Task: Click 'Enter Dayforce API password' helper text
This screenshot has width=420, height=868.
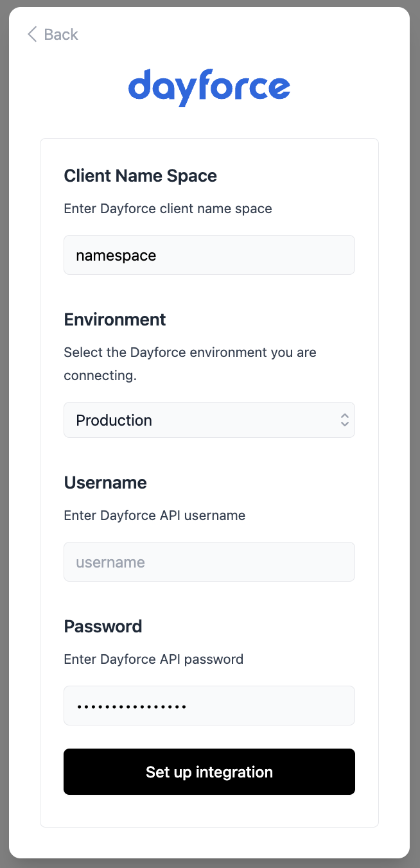Action: 153,659
